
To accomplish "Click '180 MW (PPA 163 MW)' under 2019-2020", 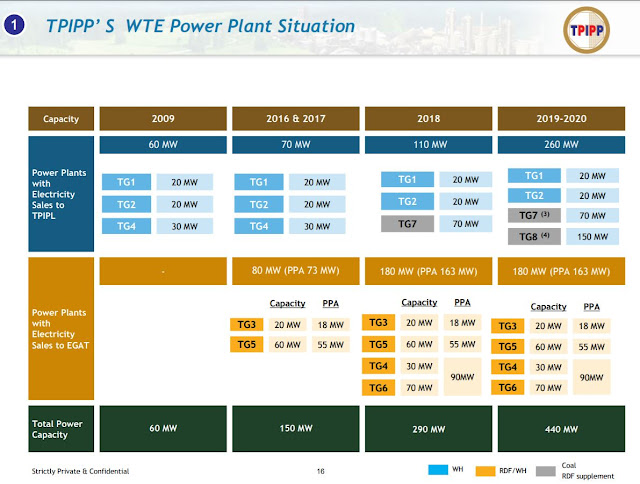I will (561, 271).
